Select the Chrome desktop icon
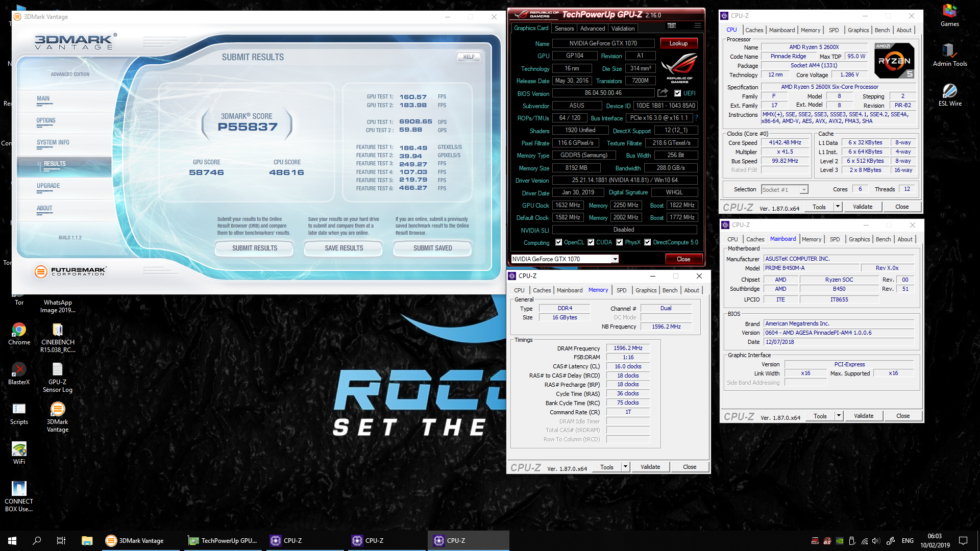980x551 pixels. tap(19, 334)
